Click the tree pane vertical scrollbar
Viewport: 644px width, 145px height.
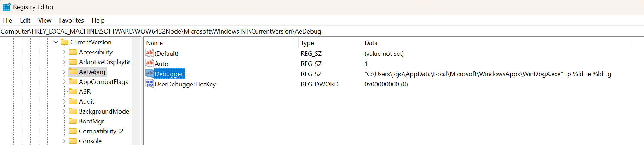tap(136, 91)
